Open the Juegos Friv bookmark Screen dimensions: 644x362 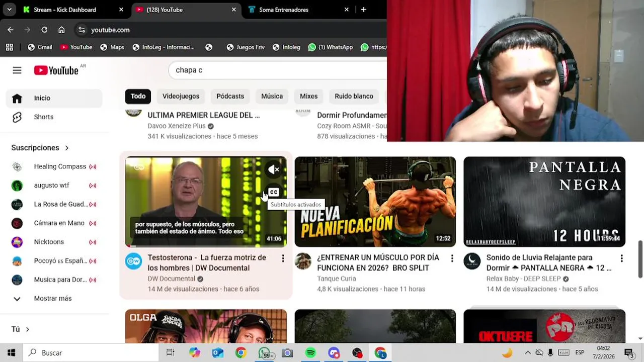tap(246, 47)
